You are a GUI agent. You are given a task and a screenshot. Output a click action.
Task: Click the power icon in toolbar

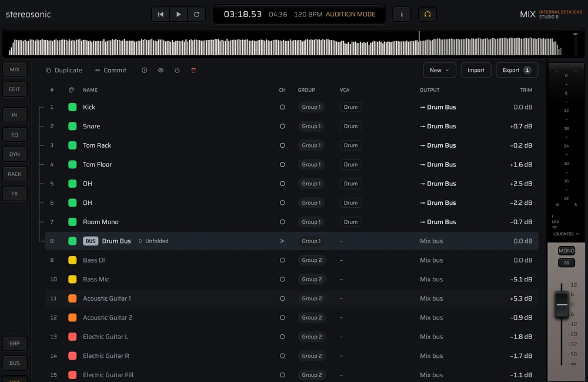(x=177, y=70)
